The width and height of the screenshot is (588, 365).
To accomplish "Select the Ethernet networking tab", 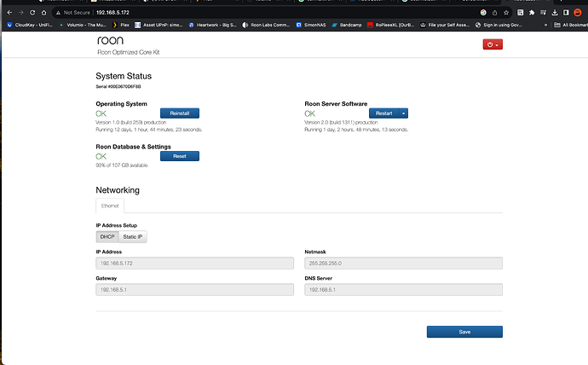I will [110, 206].
